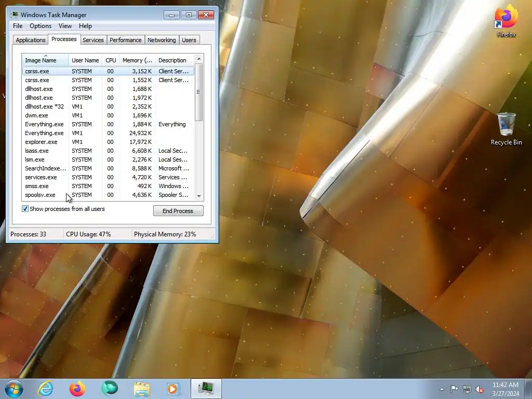Select the Recycle Bin desktop icon
Viewport: 532px width, 399px height.
pos(506,129)
